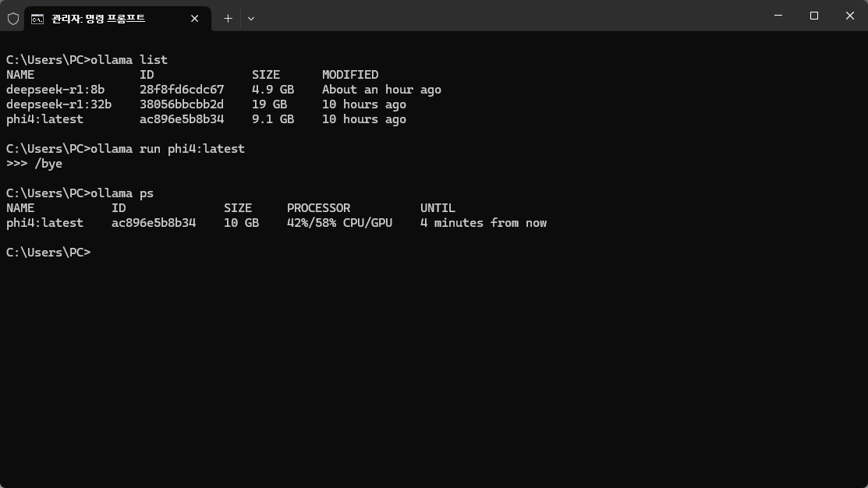This screenshot has width=868, height=488.
Task: Click the ID 28f8fd6cdc67
Action: [x=182, y=90]
